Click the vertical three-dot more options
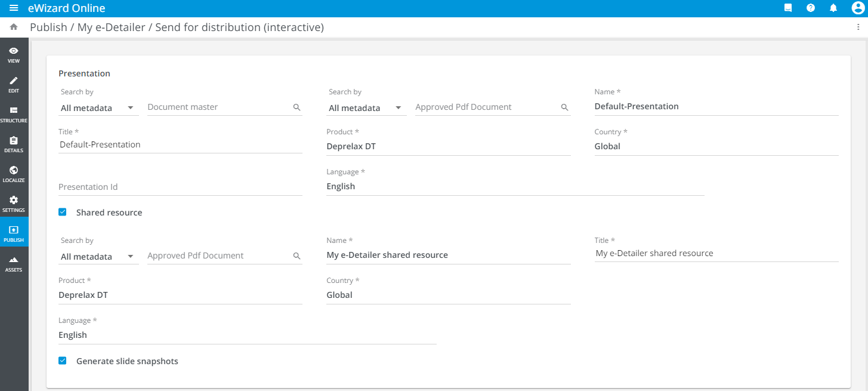 pyautogui.click(x=858, y=27)
